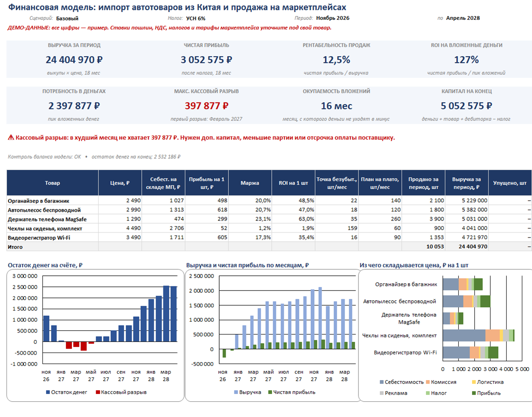
Task: Click the 'Упущено, шт' column header
Action: point(509,183)
